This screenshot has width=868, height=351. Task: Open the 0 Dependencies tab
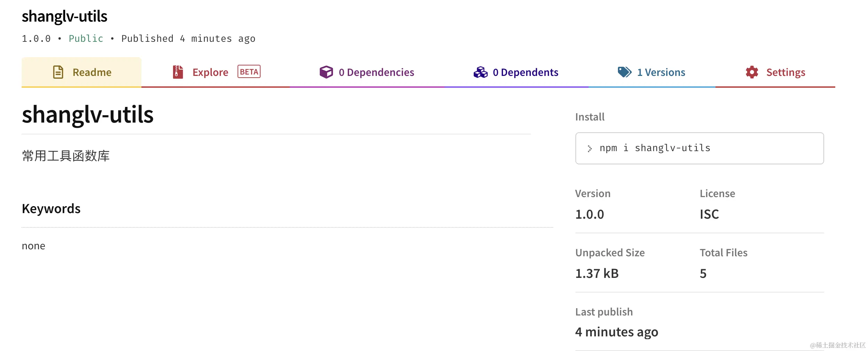tap(367, 72)
